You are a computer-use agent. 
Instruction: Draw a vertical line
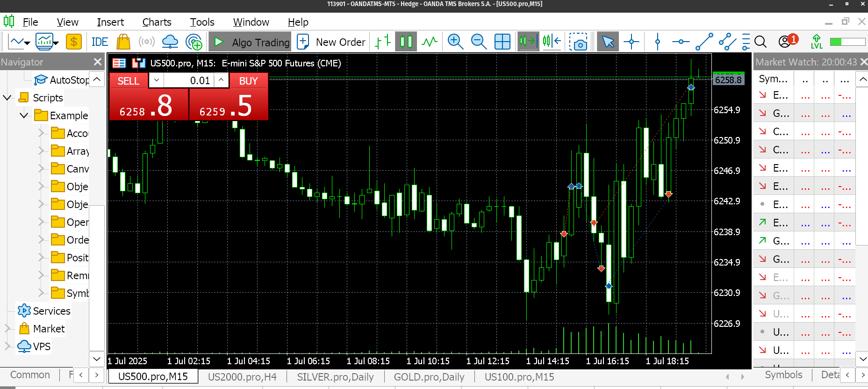[658, 42]
